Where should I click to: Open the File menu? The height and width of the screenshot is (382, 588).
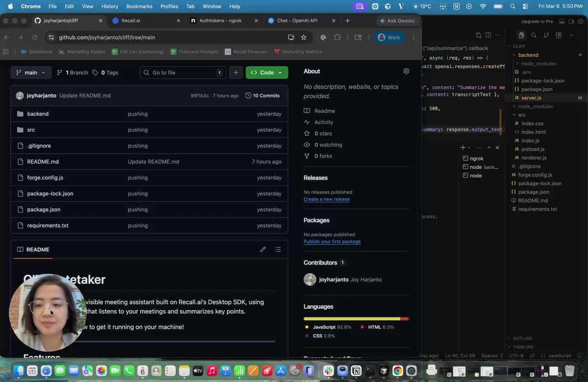pyautogui.click(x=53, y=6)
